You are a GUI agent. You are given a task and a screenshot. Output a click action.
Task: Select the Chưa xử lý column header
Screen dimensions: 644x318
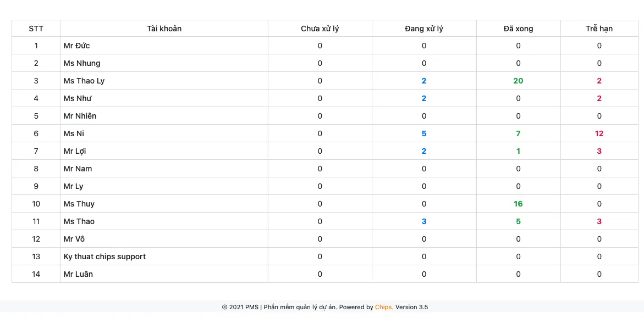(320, 29)
